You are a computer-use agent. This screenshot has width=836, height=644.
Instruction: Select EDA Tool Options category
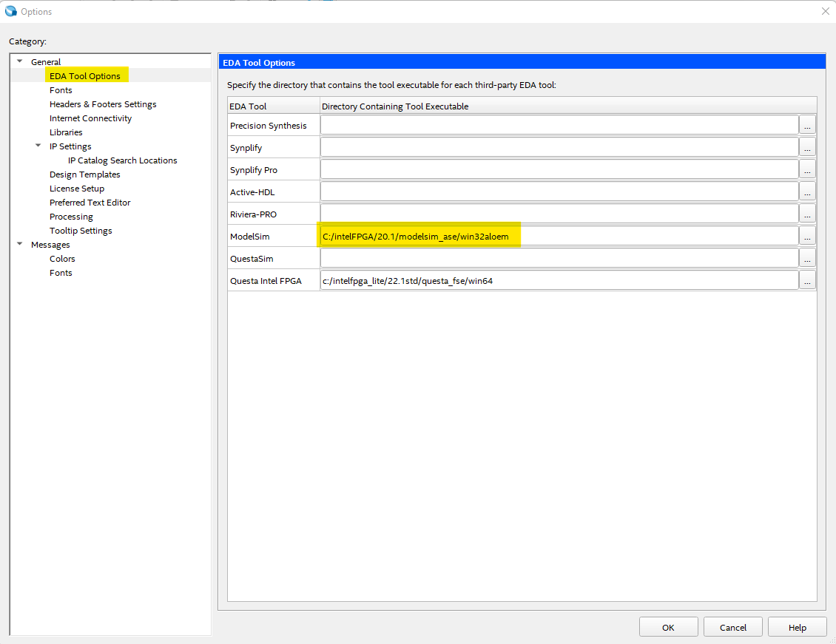point(85,76)
